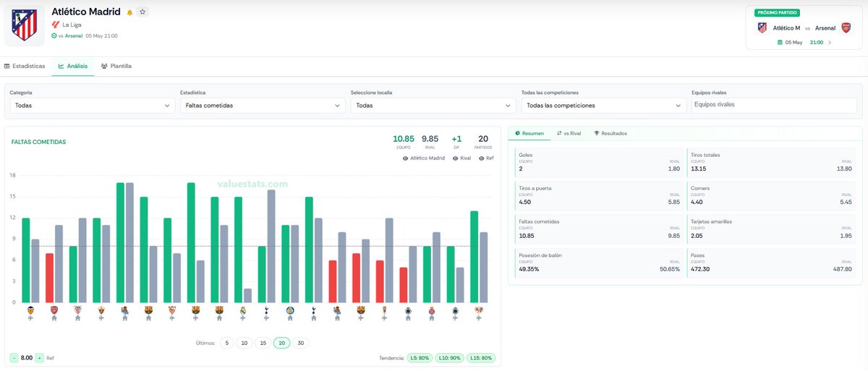This screenshot has height=371, width=868.
Task: Click the Getafe crest under the chart
Action: coord(290,310)
